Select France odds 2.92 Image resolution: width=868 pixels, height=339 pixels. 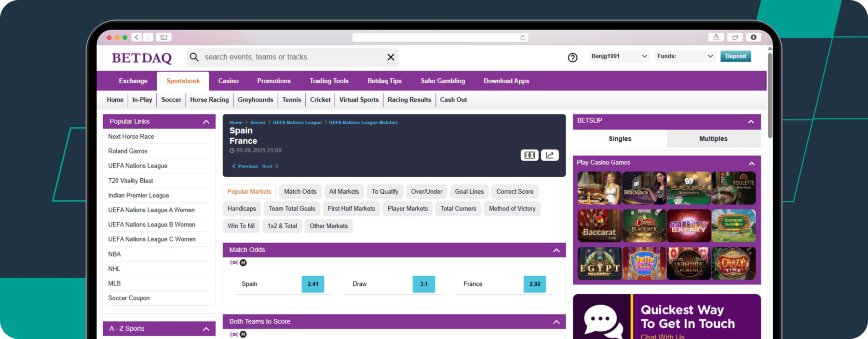pyautogui.click(x=535, y=284)
